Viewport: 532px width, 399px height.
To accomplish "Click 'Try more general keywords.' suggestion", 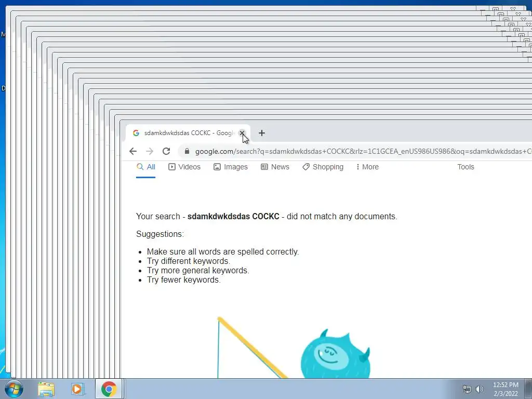I will (x=198, y=270).
